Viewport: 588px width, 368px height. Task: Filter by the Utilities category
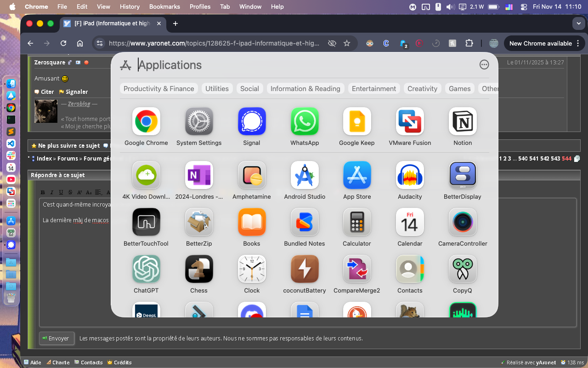pos(217,89)
